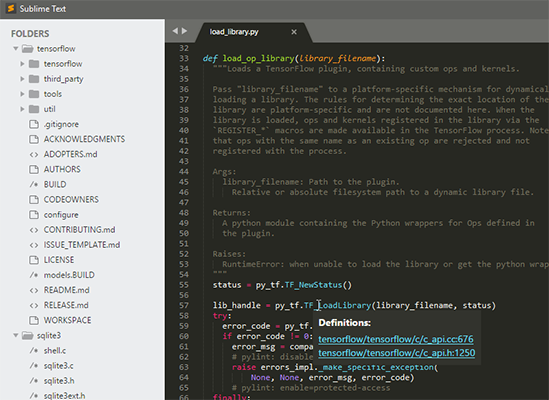Open the LICENSE file
The height and width of the screenshot is (400, 549).
click(59, 260)
